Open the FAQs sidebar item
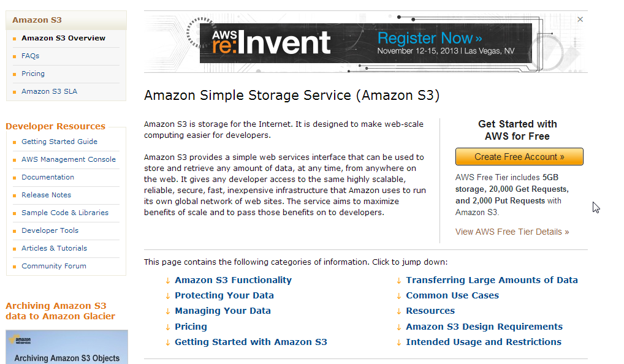Image resolution: width=624 pixels, height=364 pixels. pyautogui.click(x=30, y=56)
